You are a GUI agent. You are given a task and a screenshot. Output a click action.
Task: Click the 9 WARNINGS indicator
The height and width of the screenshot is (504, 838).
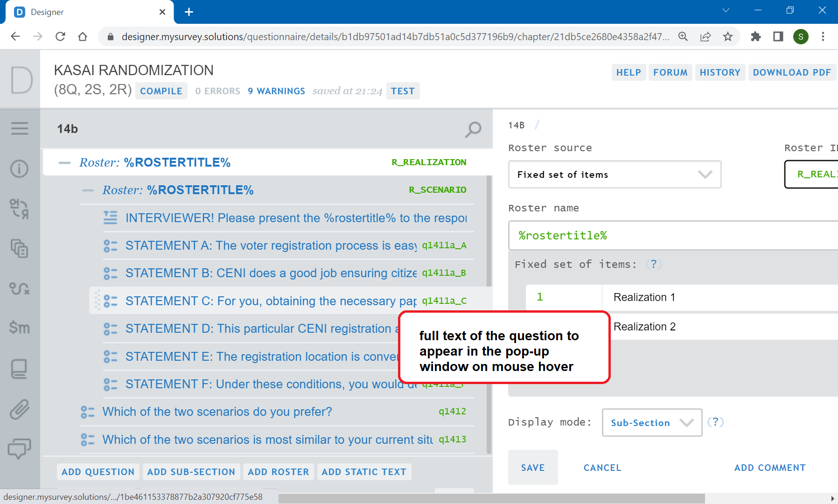coord(276,91)
